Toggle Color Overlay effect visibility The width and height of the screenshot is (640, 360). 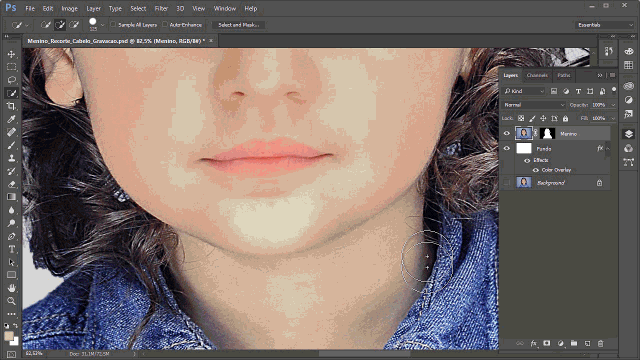(536, 170)
